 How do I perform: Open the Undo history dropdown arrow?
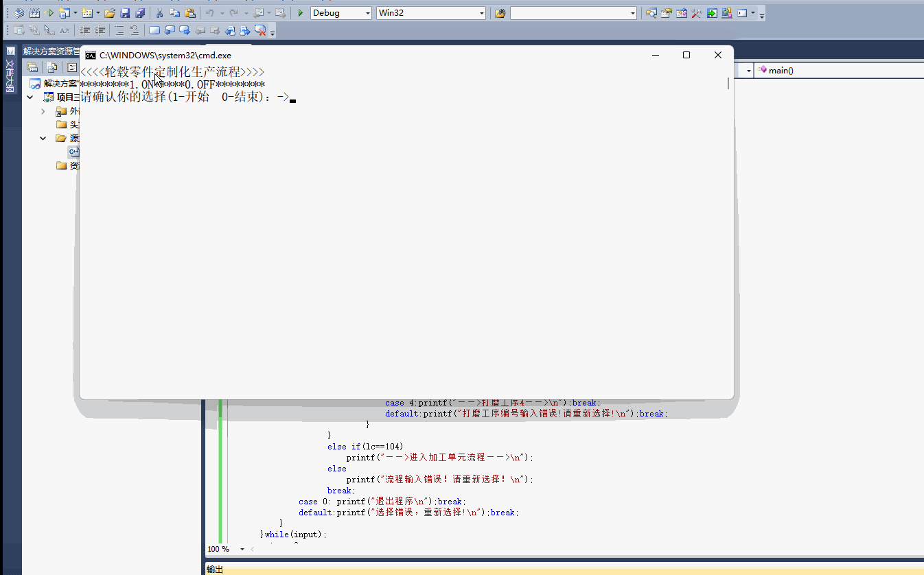pyautogui.click(x=221, y=13)
